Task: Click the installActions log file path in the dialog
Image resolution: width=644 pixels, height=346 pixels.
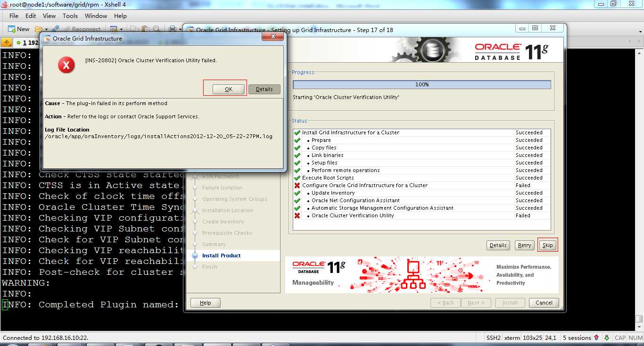Action: pos(159,137)
